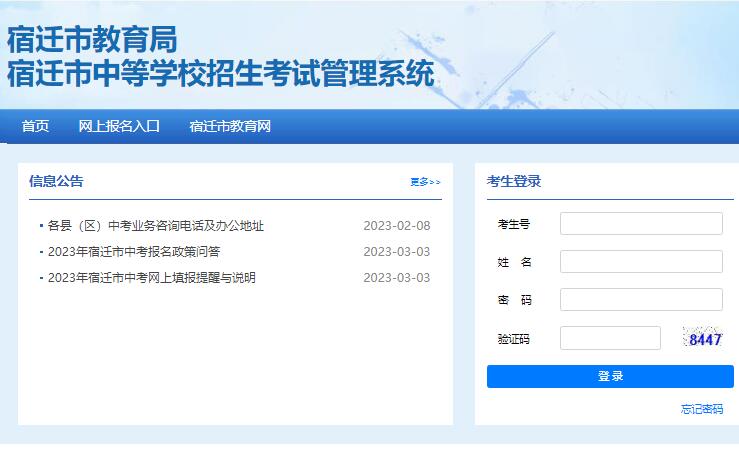Viewport: 739px width, 451px height.
Task: Open the 各县(区)中考业务咨询电话及办公地址 announcement
Action: click(155, 226)
